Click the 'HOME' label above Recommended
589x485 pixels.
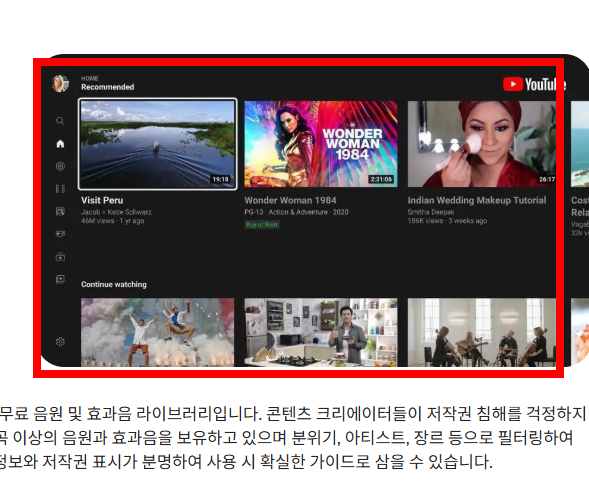[90, 79]
